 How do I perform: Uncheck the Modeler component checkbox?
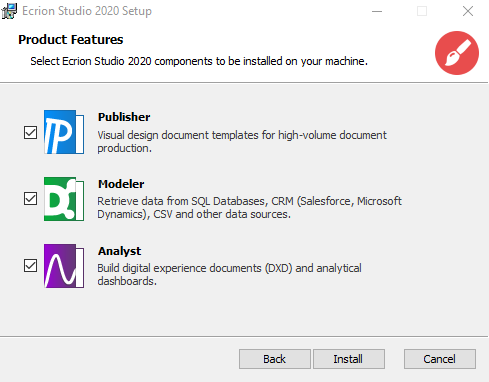click(x=30, y=199)
